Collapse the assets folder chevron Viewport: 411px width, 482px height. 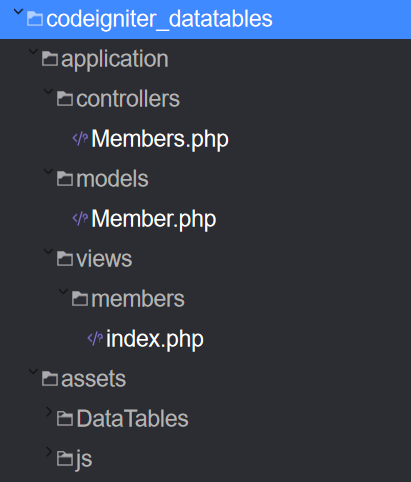[x=33, y=371]
